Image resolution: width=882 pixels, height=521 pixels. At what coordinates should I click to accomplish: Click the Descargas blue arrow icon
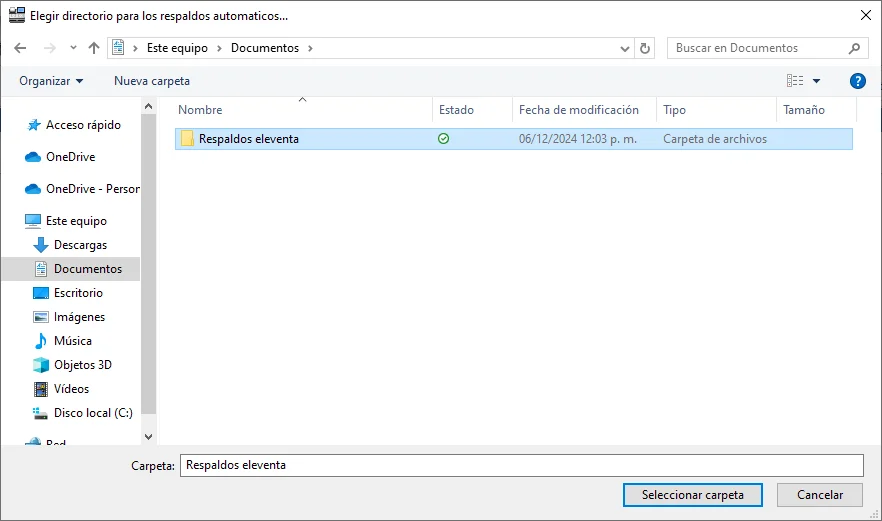40,245
